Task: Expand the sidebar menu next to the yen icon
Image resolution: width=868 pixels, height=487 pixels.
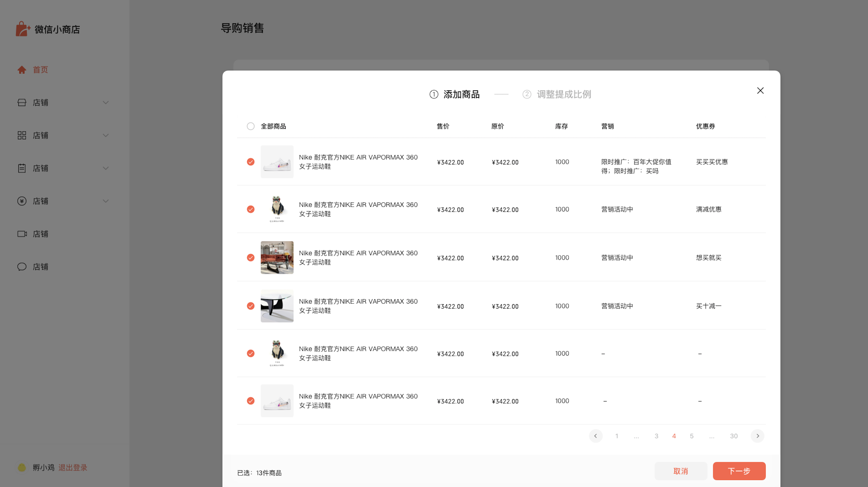Action: (x=105, y=201)
